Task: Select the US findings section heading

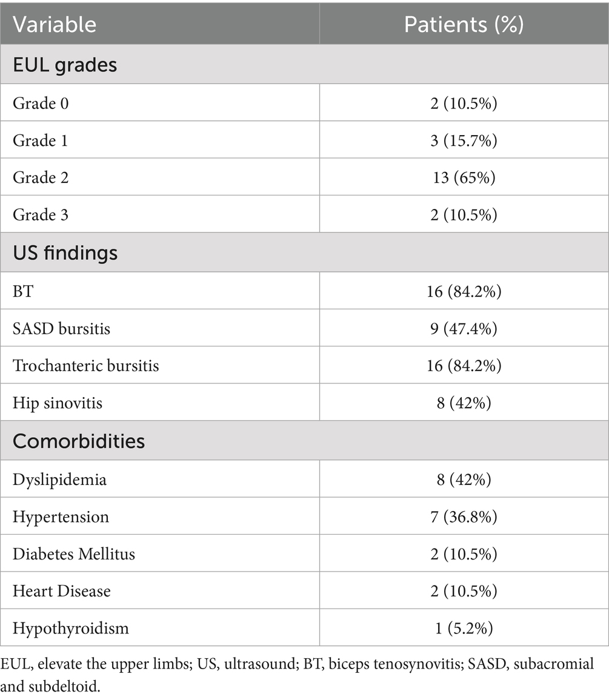Action: [65, 253]
